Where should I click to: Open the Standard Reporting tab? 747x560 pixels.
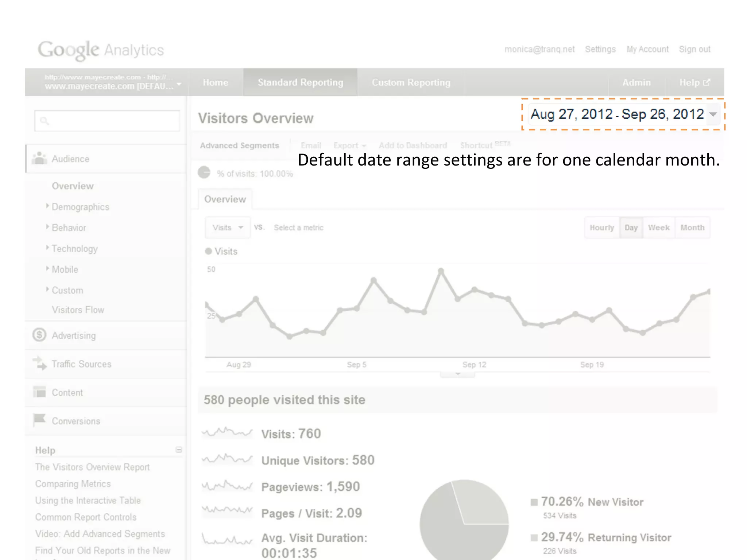coord(301,82)
